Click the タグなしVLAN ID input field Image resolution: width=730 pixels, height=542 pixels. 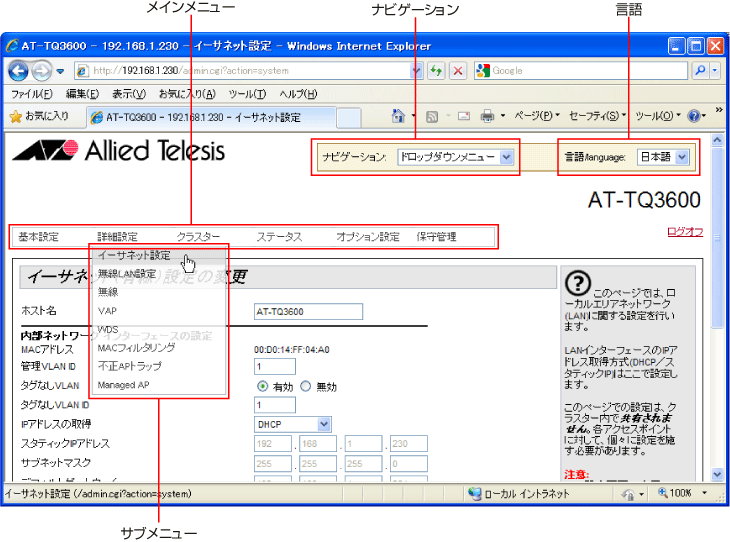coord(275,405)
